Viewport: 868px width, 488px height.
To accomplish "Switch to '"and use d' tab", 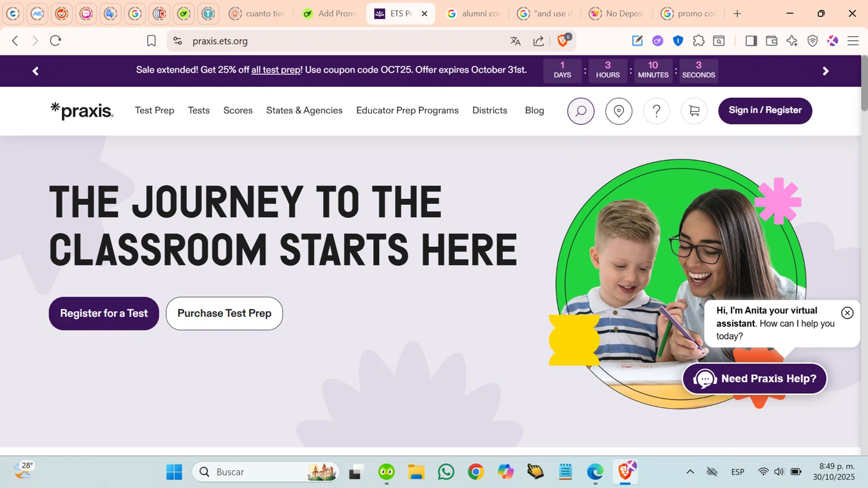I will [x=545, y=13].
